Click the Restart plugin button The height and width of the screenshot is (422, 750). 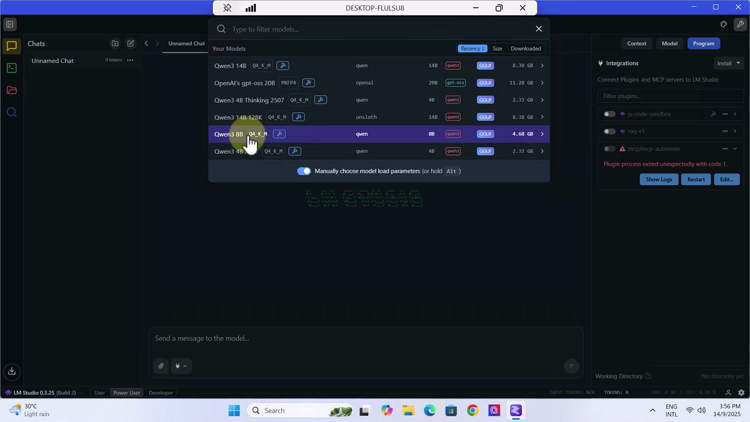point(696,179)
